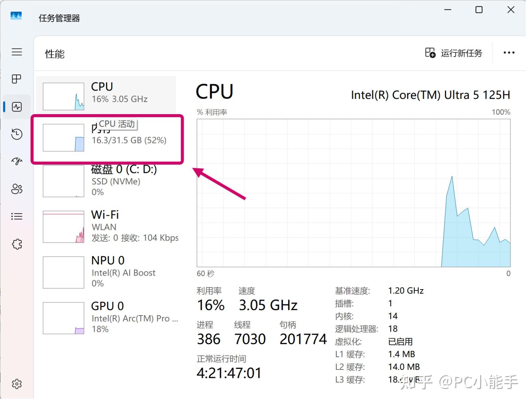Open the Users page icon
532x404 pixels.
pyautogui.click(x=17, y=189)
